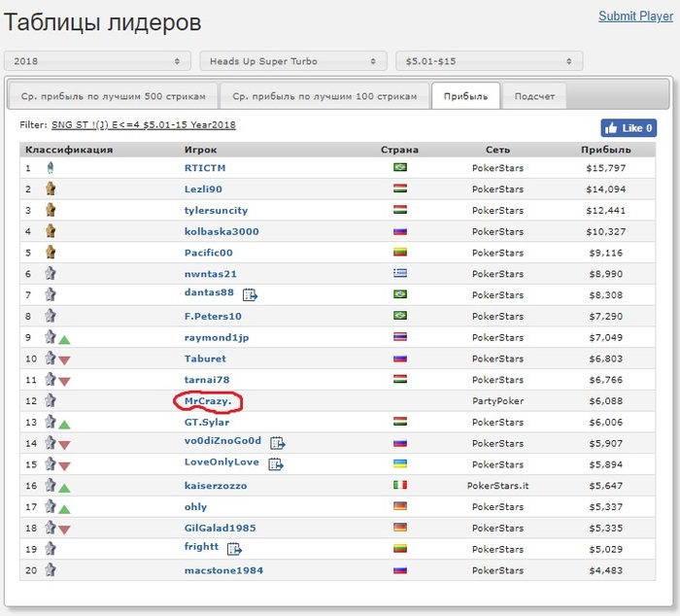Open player GT.Sylar profile

tap(207, 423)
